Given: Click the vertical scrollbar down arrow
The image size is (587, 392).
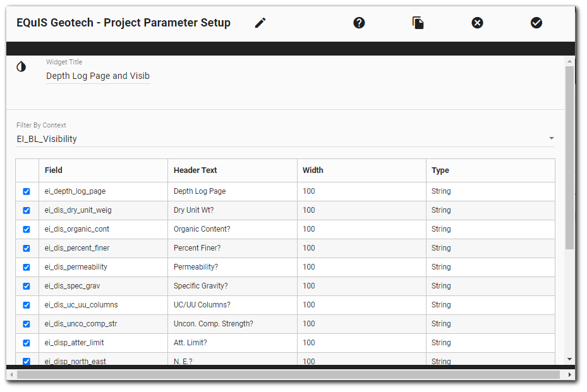Looking at the screenshot, I should coord(571,359).
